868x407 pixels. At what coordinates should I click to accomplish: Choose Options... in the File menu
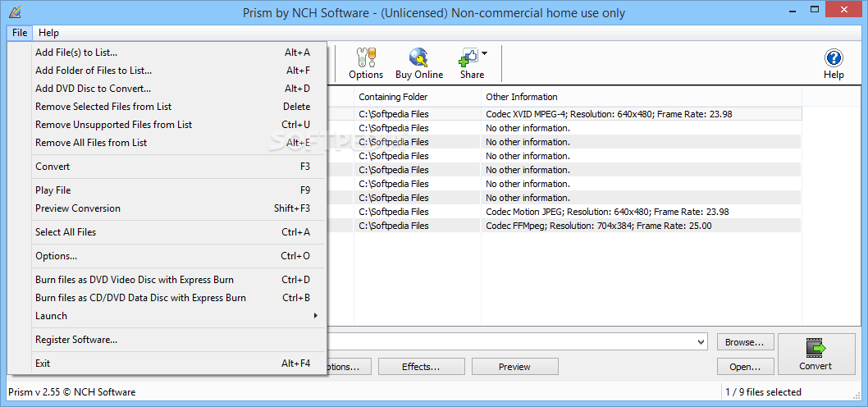tap(167, 256)
